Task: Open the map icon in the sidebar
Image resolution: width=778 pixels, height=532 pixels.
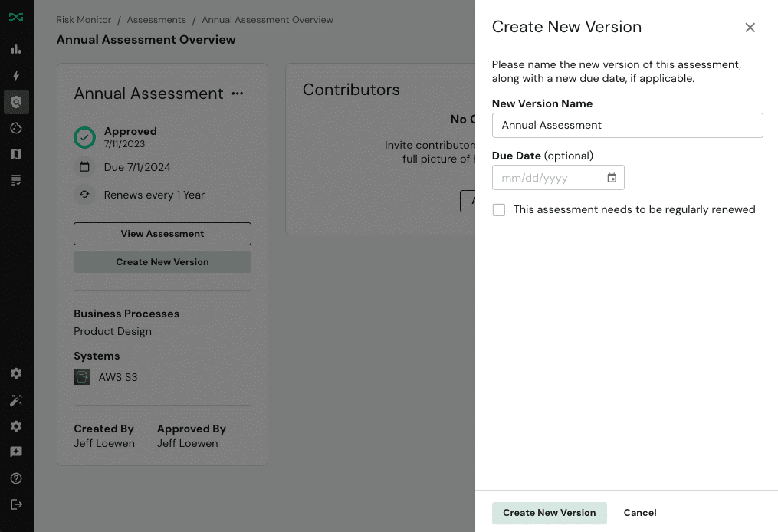Action: tap(16, 154)
